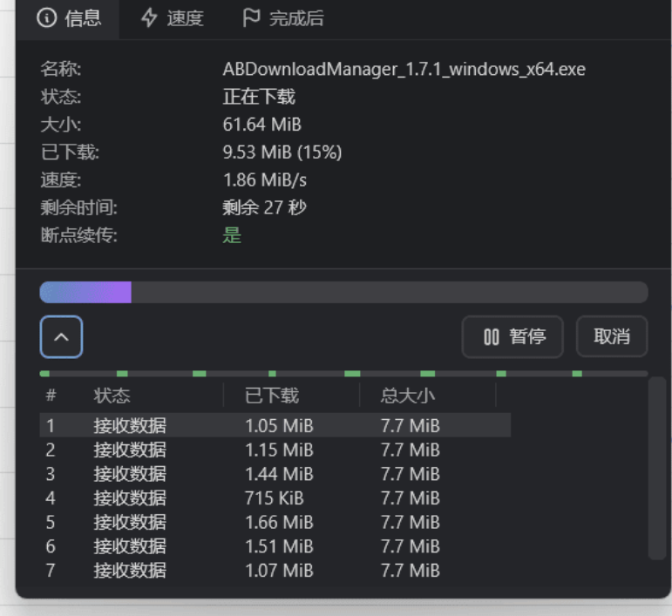The image size is (672, 616).
Task: Collapse the parts list with chevron button
Action: tap(61, 336)
